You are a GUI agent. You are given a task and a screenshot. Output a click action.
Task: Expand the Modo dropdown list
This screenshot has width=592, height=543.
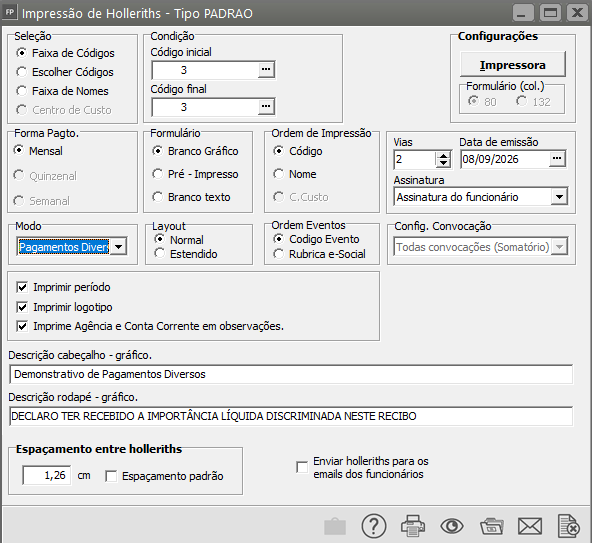coord(119,247)
